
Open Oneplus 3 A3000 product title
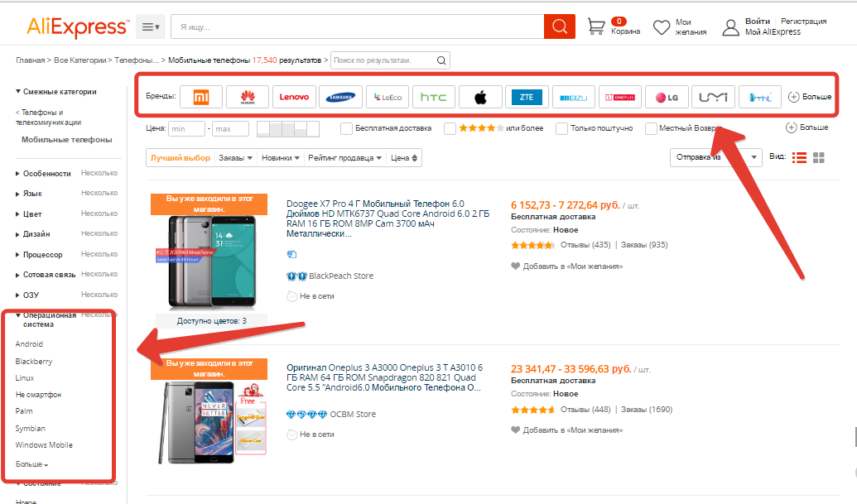385,377
